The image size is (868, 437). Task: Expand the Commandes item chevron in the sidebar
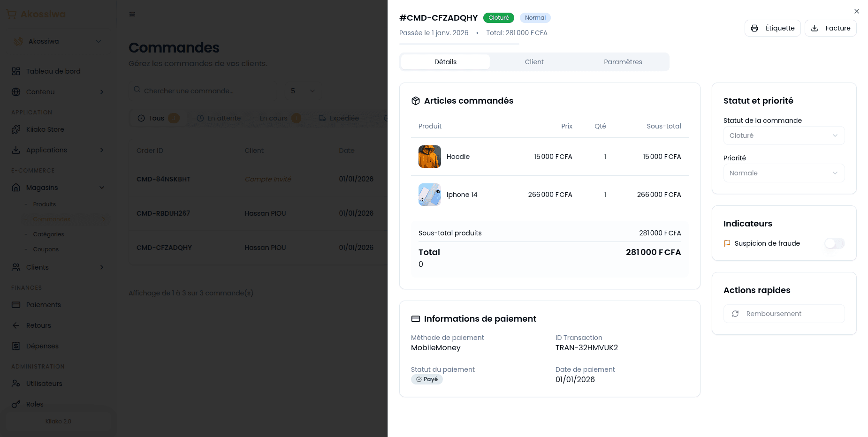pyautogui.click(x=104, y=219)
